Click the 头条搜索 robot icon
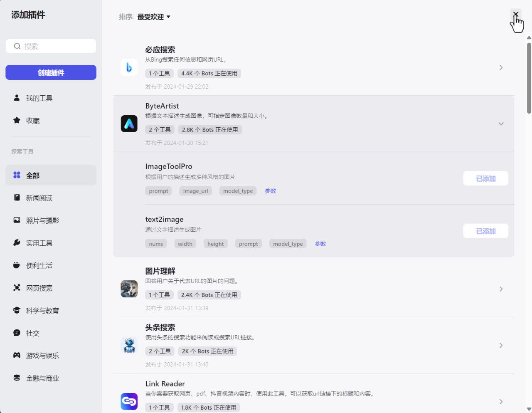This screenshot has width=532, height=413. coord(129,345)
